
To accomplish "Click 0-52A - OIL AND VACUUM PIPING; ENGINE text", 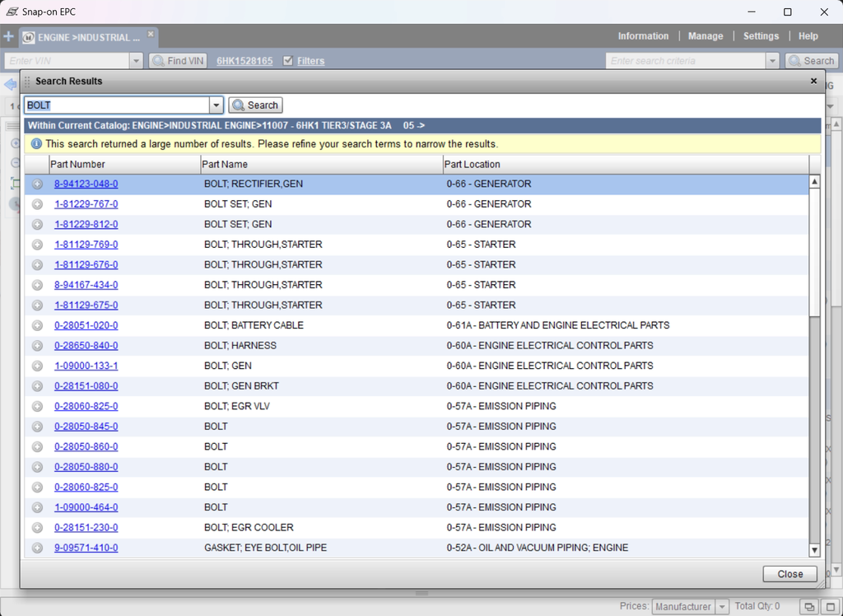I will [x=537, y=548].
